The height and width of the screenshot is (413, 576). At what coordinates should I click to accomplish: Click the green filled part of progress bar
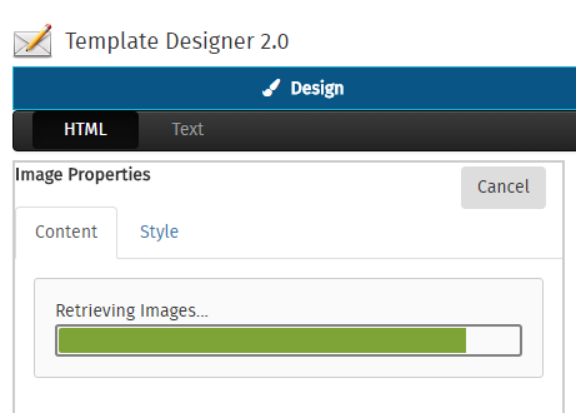point(262,340)
